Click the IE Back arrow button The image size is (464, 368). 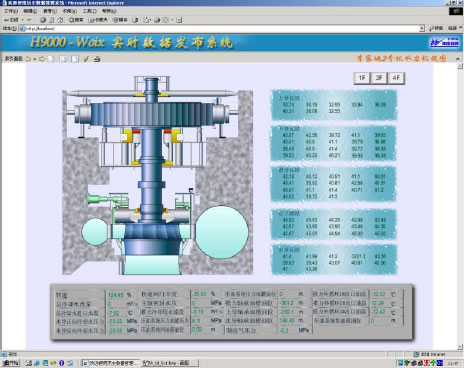point(12,20)
